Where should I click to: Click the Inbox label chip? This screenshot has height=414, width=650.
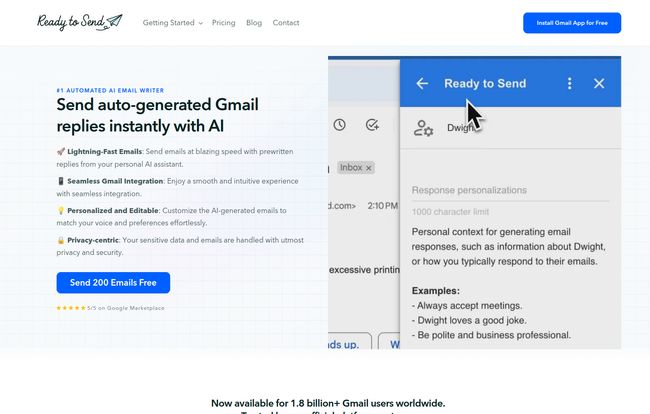(x=356, y=167)
